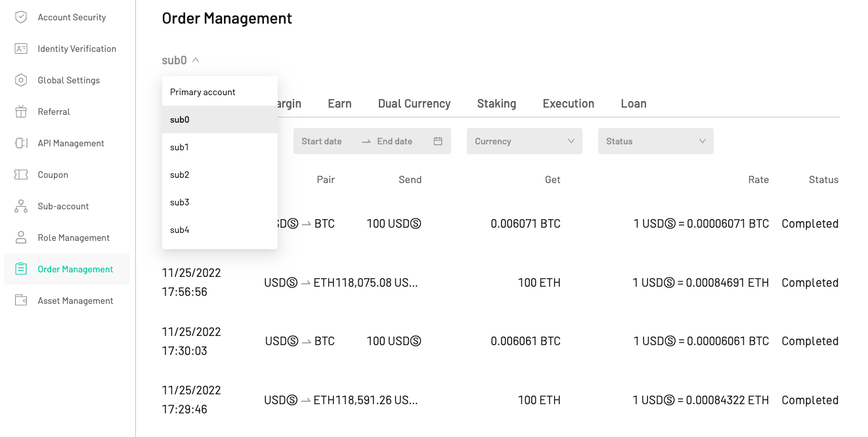Open the Referral sidebar item

[67, 112]
